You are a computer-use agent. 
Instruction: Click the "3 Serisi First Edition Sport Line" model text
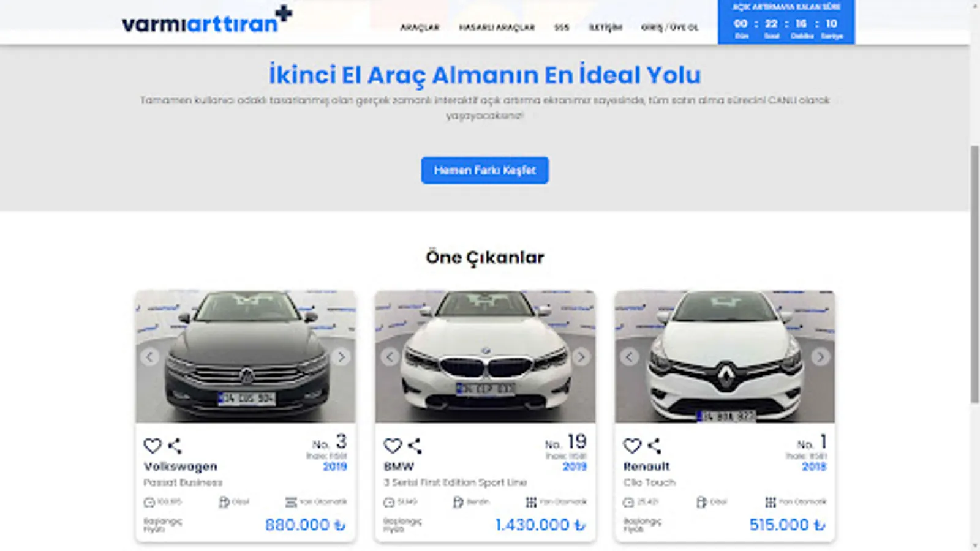455,482
